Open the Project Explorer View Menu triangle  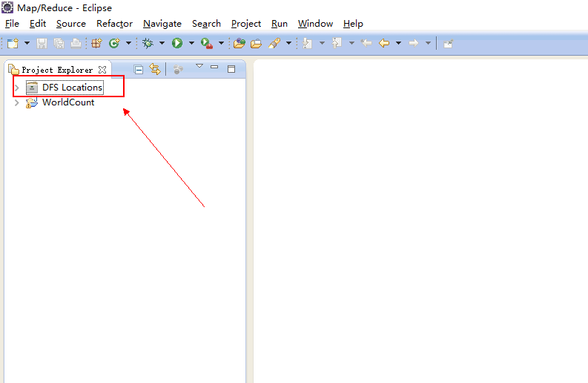pos(199,66)
